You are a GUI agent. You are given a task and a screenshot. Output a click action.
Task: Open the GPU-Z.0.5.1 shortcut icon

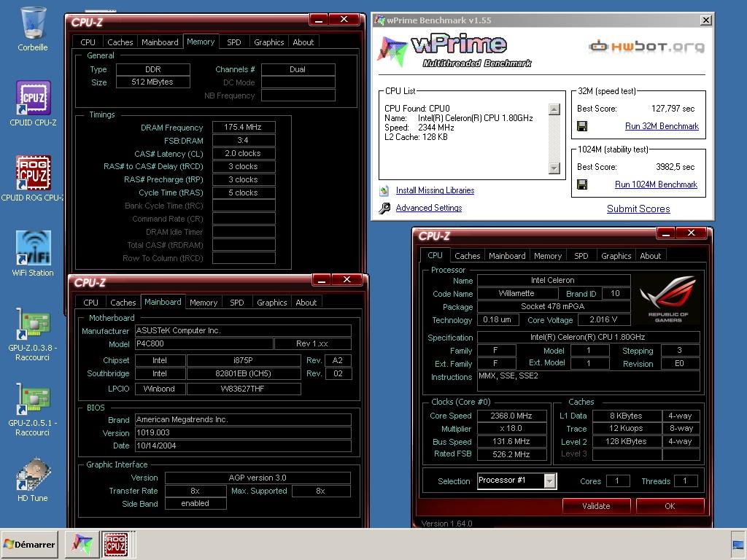pyautogui.click(x=33, y=398)
